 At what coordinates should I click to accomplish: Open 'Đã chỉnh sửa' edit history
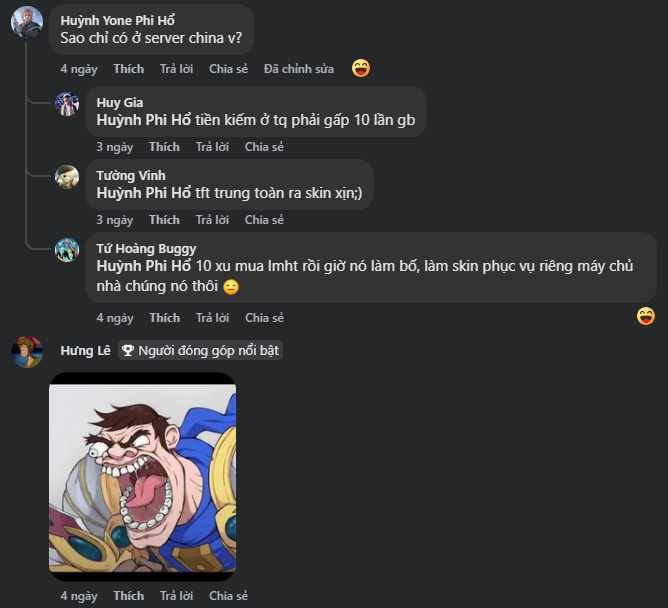coord(299,69)
